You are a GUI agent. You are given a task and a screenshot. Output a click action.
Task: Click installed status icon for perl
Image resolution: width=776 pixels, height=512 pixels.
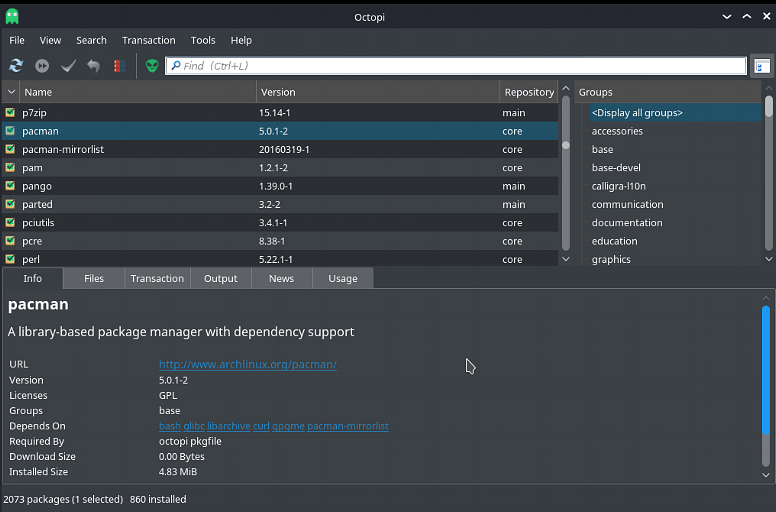click(10, 259)
